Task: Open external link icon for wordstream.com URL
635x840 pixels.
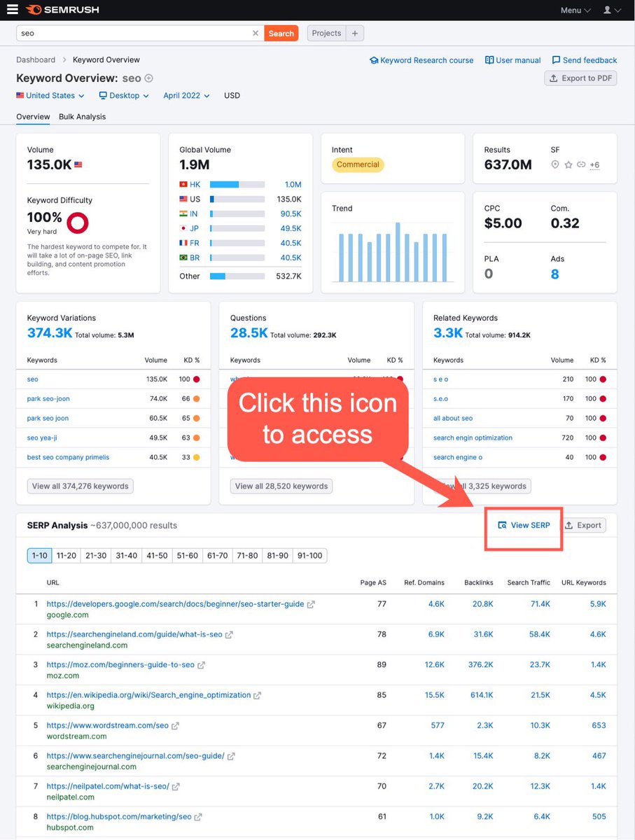Action: pyautogui.click(x=175, y=726)
